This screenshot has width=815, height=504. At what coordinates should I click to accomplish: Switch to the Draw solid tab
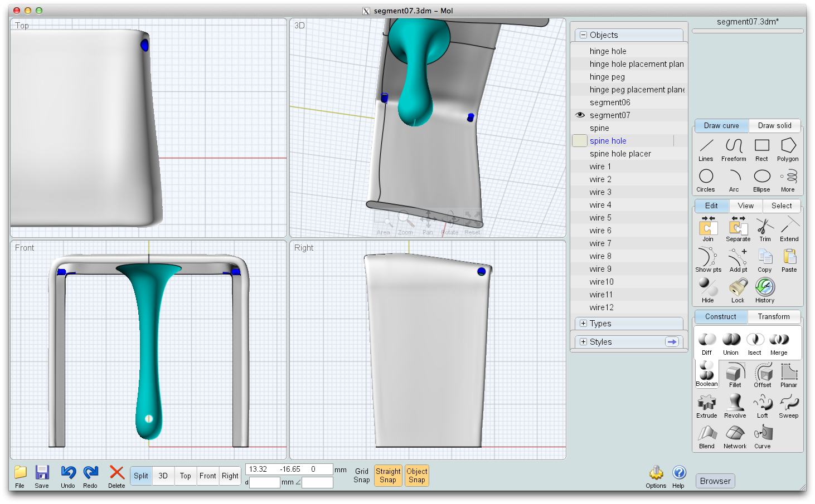(774, 126)
